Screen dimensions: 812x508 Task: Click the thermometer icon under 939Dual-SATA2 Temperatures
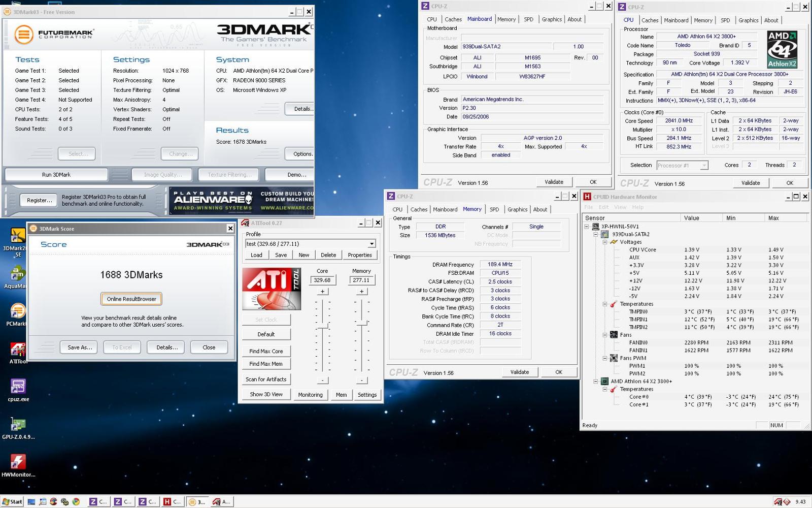point(614,304)
